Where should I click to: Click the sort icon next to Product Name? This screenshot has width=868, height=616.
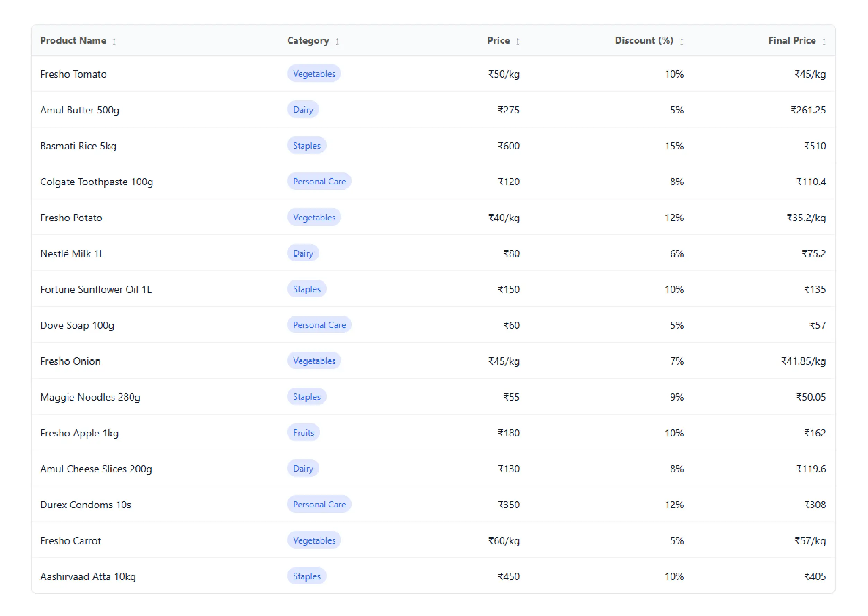(114, 41)
